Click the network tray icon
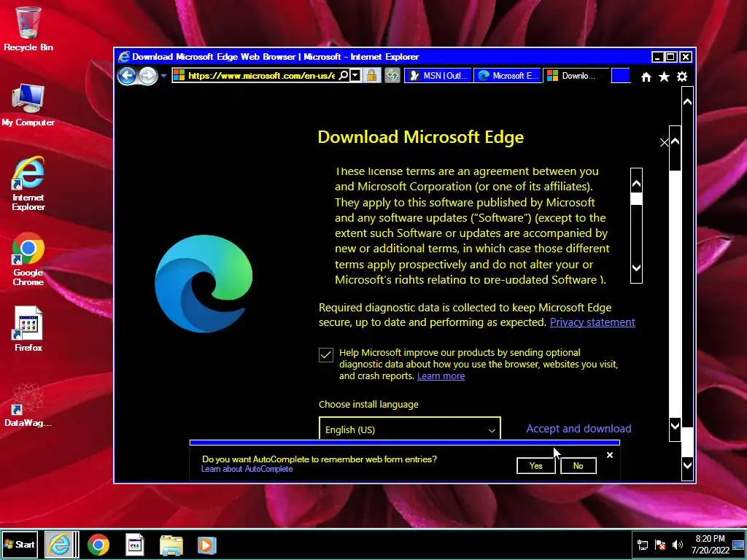 pyautogui.click(x=642, y=545)
